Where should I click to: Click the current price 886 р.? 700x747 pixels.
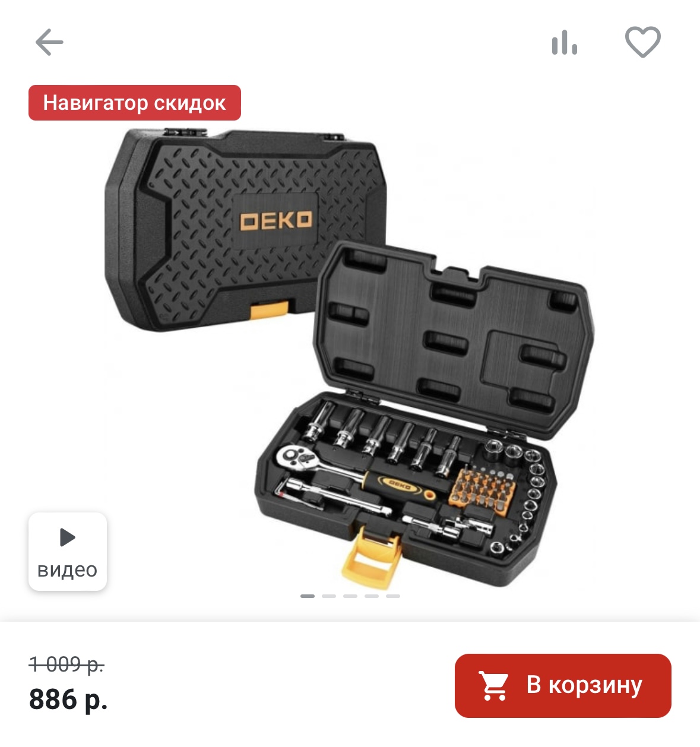(x=68, y=699)
